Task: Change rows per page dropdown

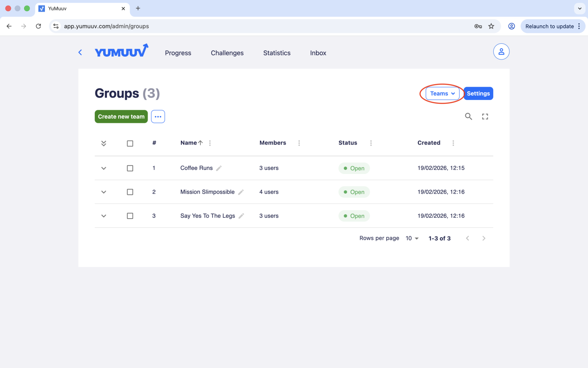Action: (x=412, y=239)
